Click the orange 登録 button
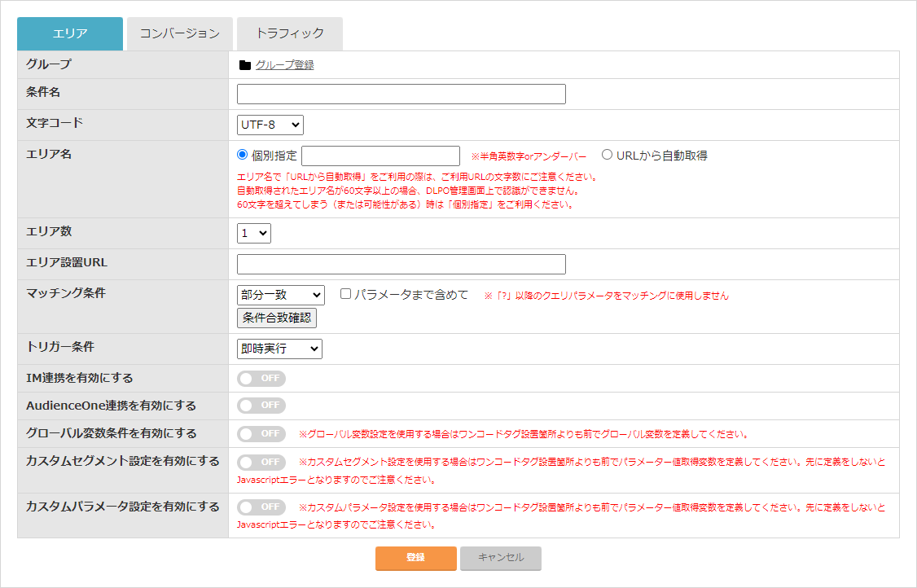This screenshot has width=917, height=588. [x=416, y=558]
